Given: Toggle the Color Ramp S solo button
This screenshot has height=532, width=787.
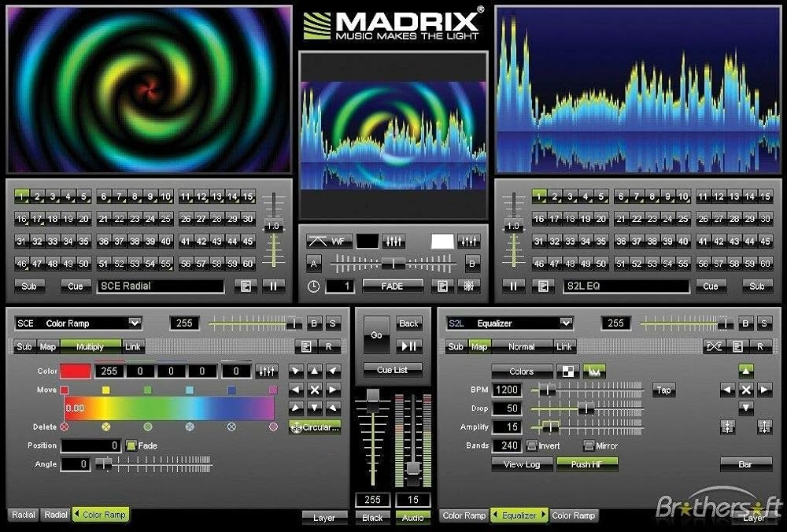Looking at the screenshot, I should click(x=332, y=323).
